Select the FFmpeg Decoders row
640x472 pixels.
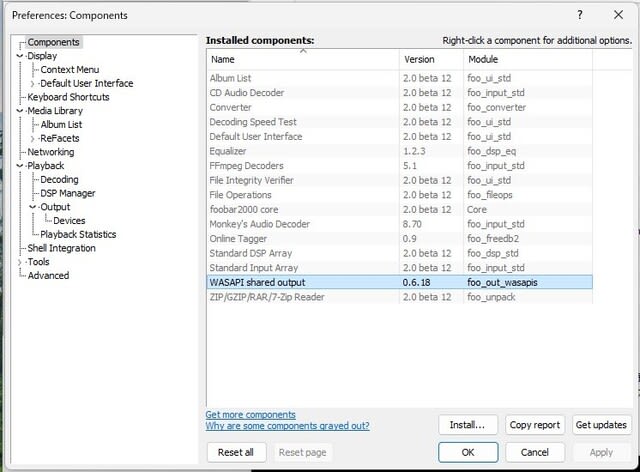tap(400, 166)
